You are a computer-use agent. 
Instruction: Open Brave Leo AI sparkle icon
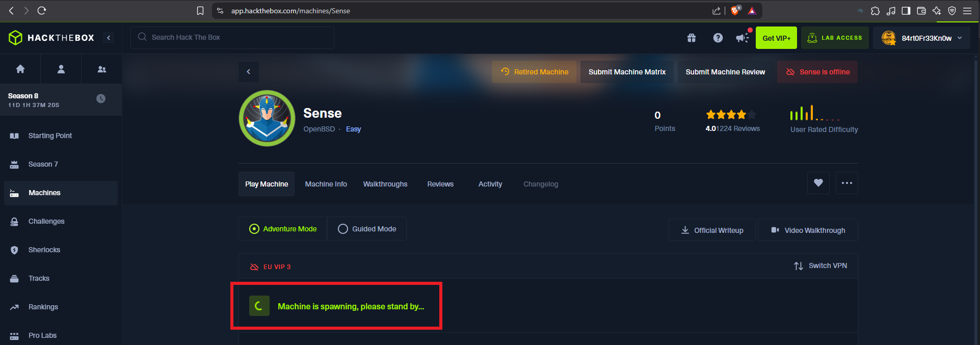click(x=937, y=11)
